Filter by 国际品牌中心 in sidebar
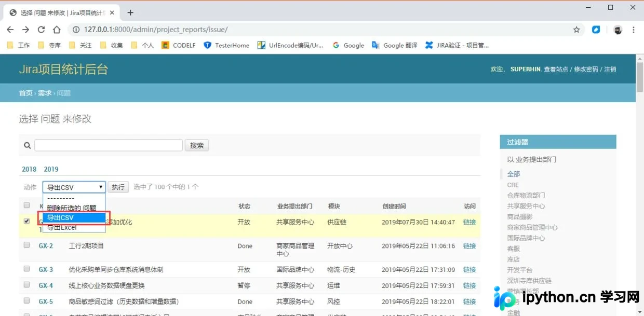 [526, 238]
